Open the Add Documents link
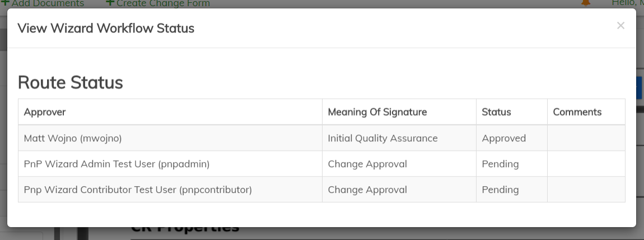 point(48,3)
